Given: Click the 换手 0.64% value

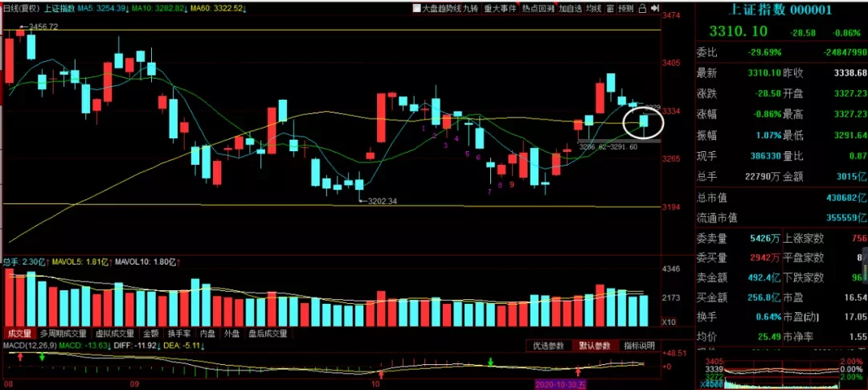Looking at the screenshot, I should click(x=768, y=317).
